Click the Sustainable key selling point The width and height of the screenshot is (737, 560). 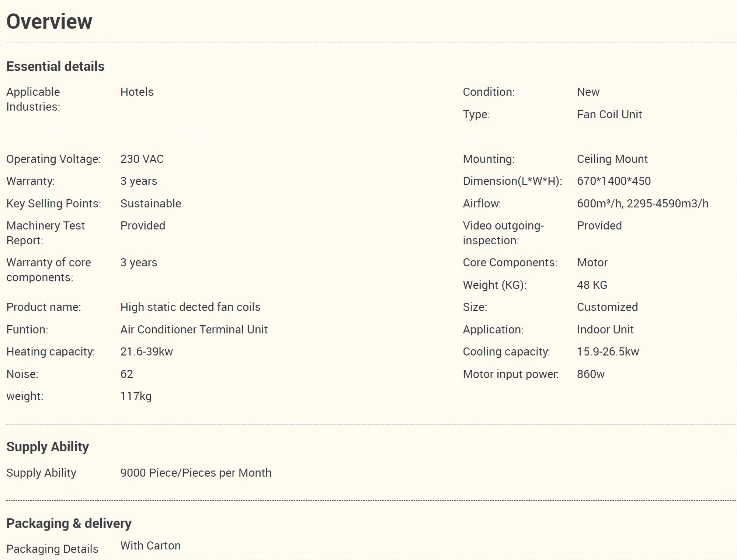click(150, 203)
